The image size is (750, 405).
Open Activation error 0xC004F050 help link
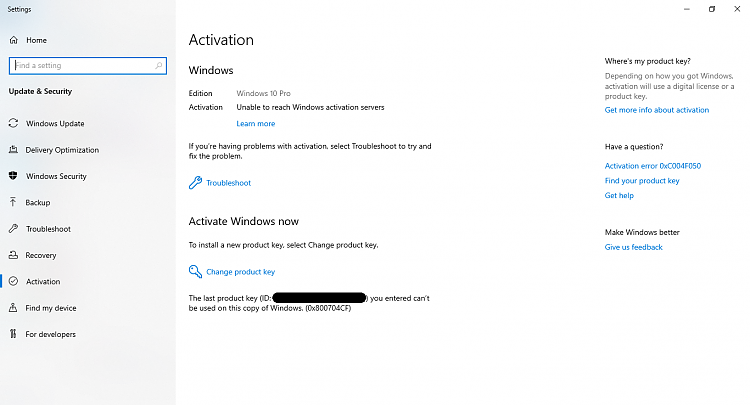click(653, 166)
